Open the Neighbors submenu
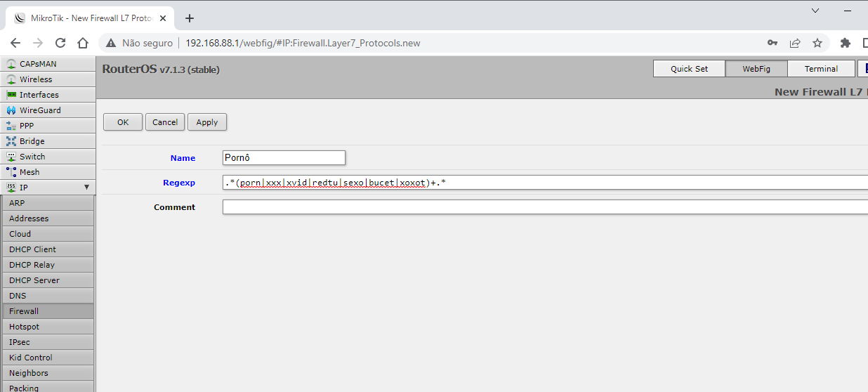Image resolution: width=868 pixels, height=392 pixels. [x=48, y=373]
